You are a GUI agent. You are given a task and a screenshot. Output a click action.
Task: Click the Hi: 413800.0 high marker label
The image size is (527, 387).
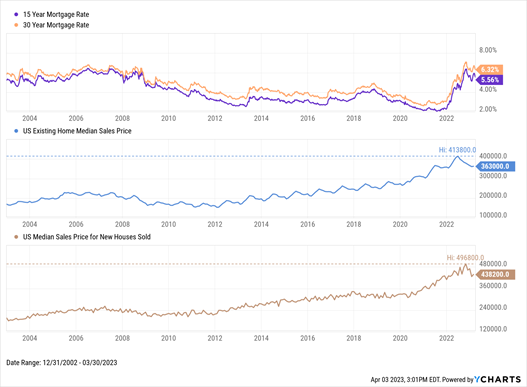(457, 150)
